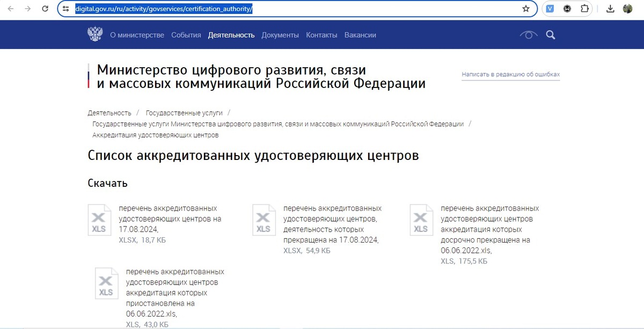Click the XLS icon for the 17.08.2024 accredited list
644x329 pixels.
tap(99, 220)
